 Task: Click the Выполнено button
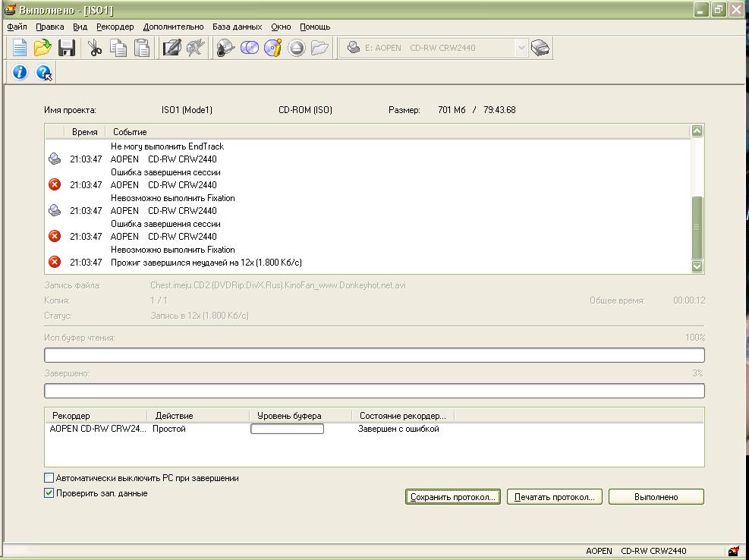[656, 497]
